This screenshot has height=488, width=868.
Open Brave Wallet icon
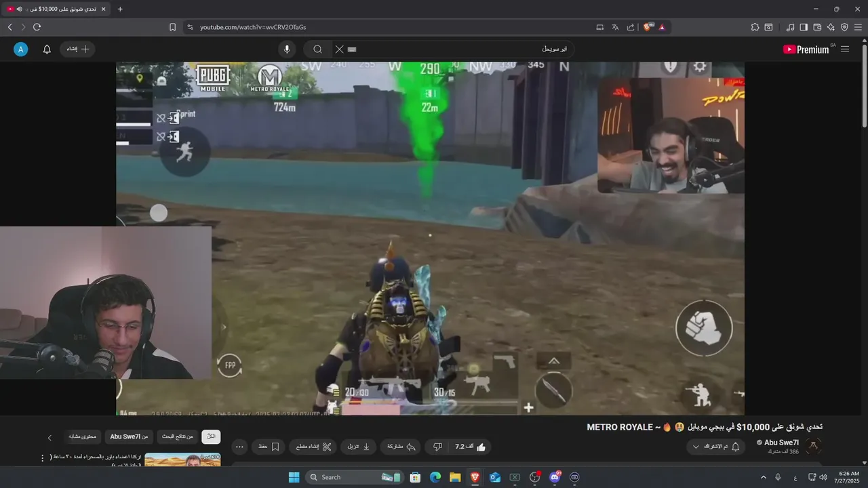pos(817,27)
